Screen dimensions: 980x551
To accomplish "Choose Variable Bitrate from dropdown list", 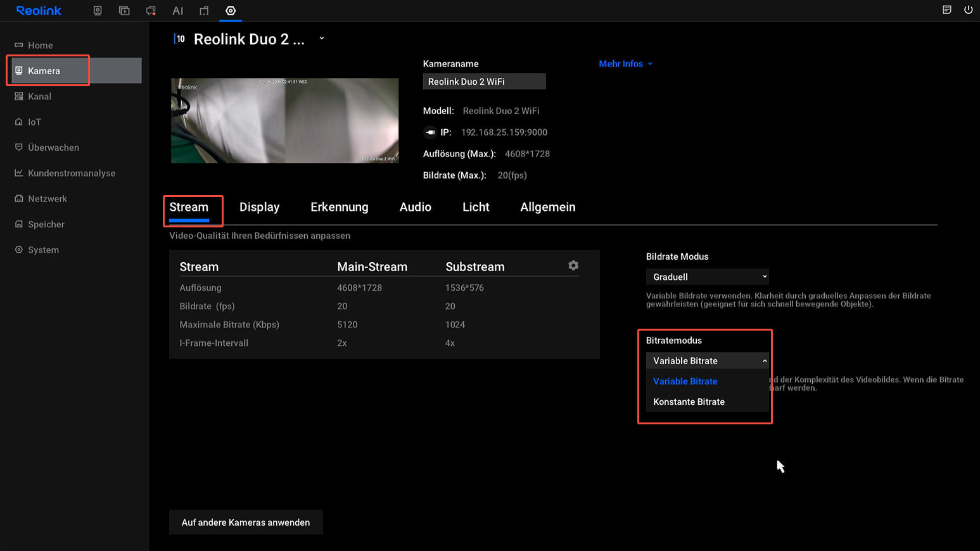I will coord(707,381).
